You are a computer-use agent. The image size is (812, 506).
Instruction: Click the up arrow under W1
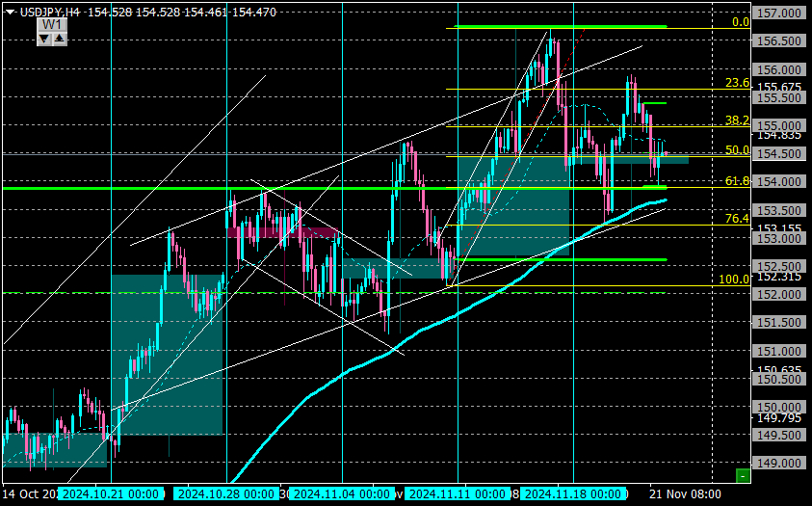click(x=60, y=39)
